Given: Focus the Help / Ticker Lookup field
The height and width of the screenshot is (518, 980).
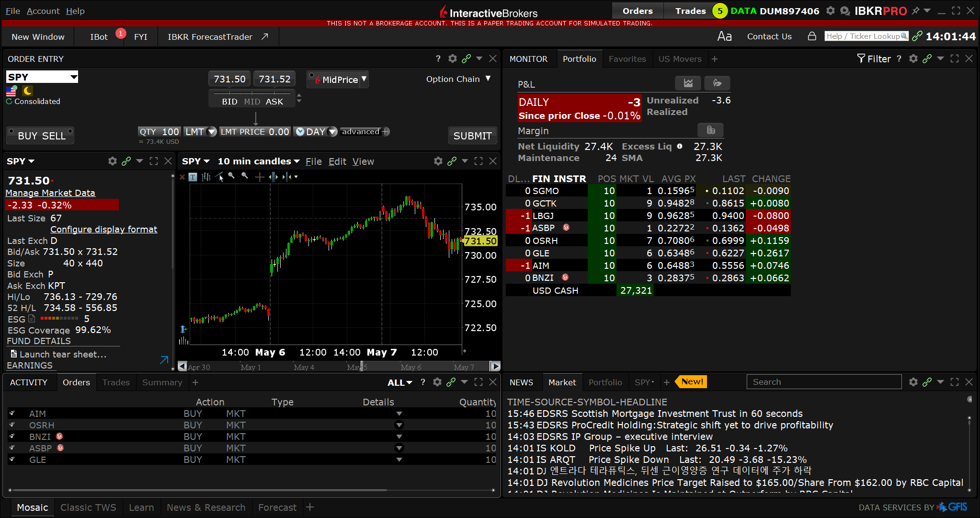Looking at the screenshot, I should (x=866, y=36).
